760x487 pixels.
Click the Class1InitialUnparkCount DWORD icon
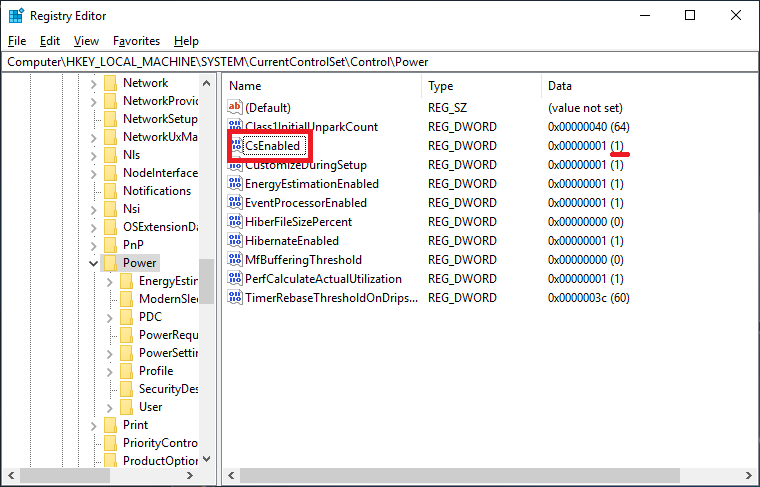[x=235, y=126]
